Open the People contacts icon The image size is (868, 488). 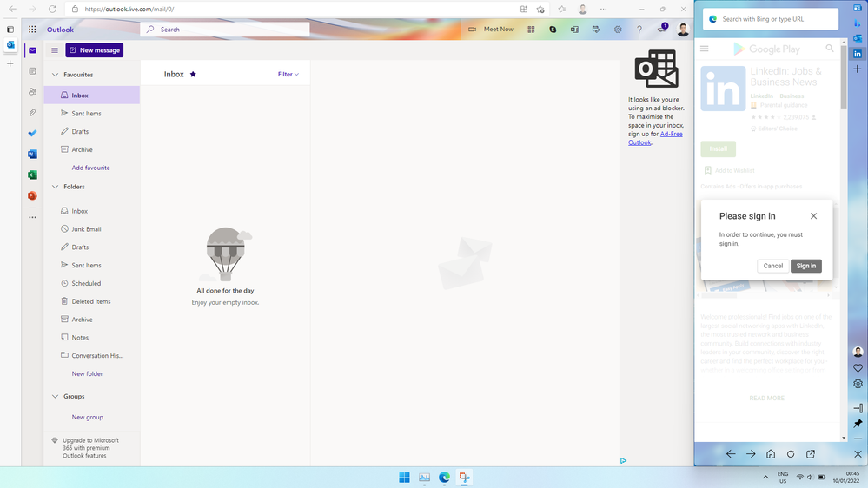(33, 91)
